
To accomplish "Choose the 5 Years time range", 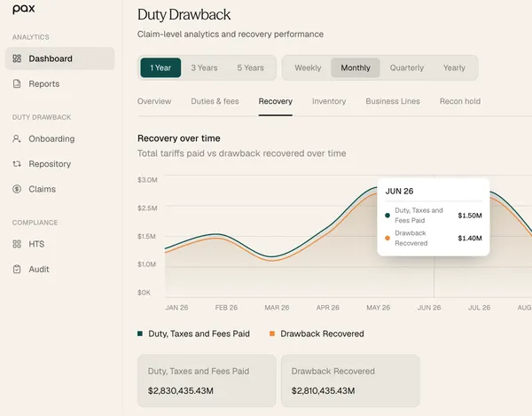I will click(250, 68).
